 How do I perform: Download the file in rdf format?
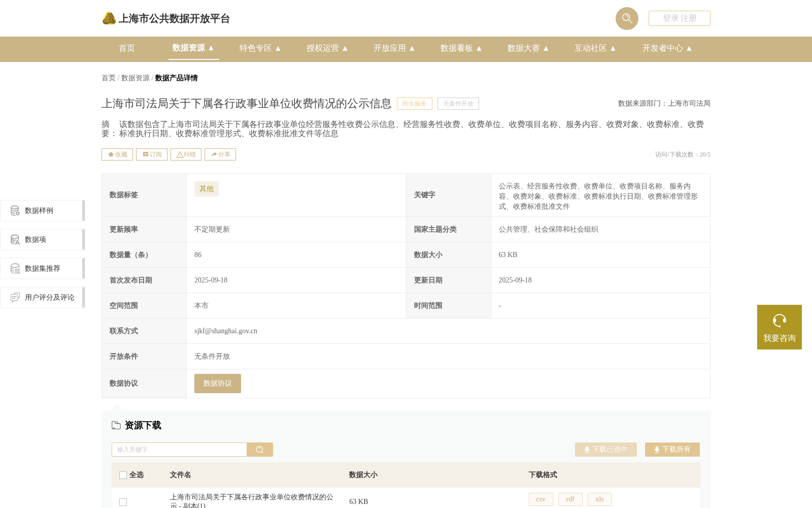pos(570,499)
